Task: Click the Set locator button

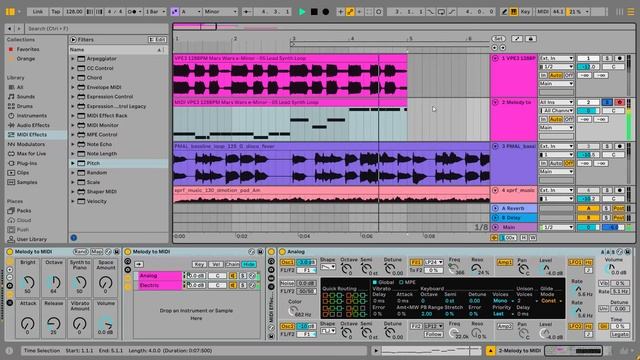Action: tap(498, 39)
